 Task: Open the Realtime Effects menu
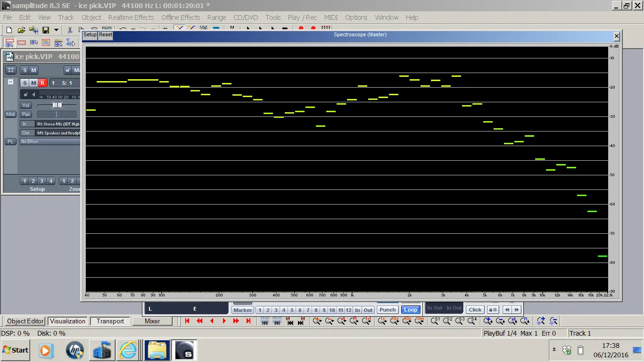pos(131,17)
